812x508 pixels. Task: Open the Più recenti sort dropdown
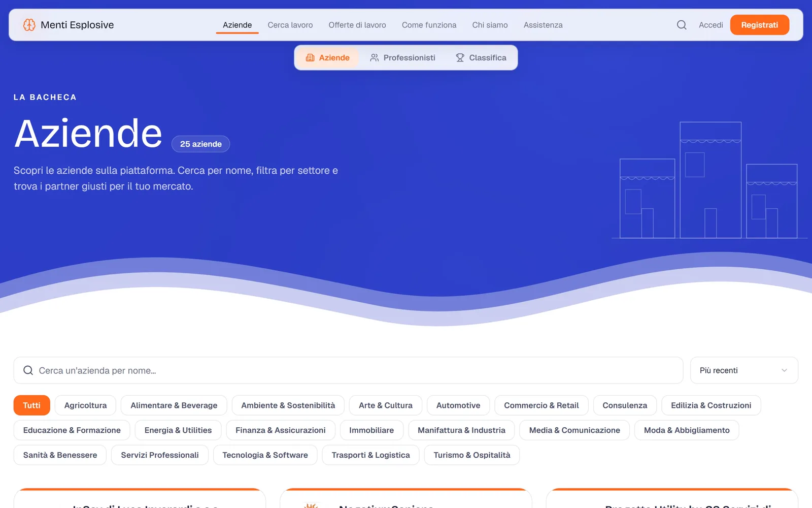click(x=744, y=370)
